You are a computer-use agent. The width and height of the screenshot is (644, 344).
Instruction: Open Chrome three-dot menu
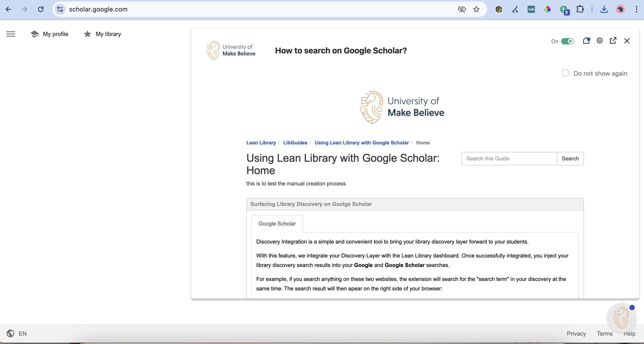point(636,9)
